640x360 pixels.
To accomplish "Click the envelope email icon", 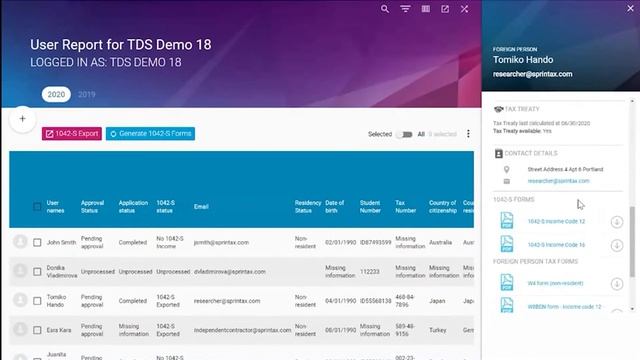I will pos(507,181).
